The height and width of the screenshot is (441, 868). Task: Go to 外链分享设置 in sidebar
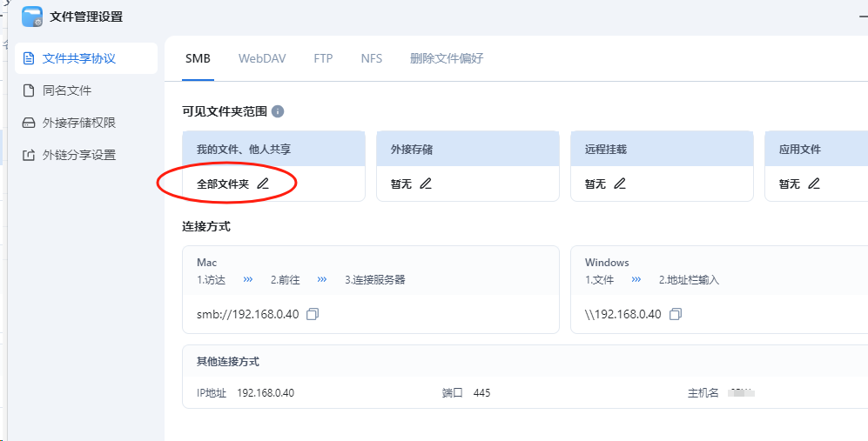click(78, 155)
